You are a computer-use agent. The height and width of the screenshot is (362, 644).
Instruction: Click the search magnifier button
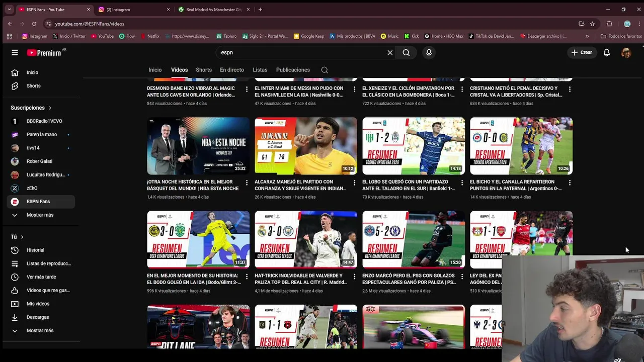pyautogui.click(x=406, y=52)
